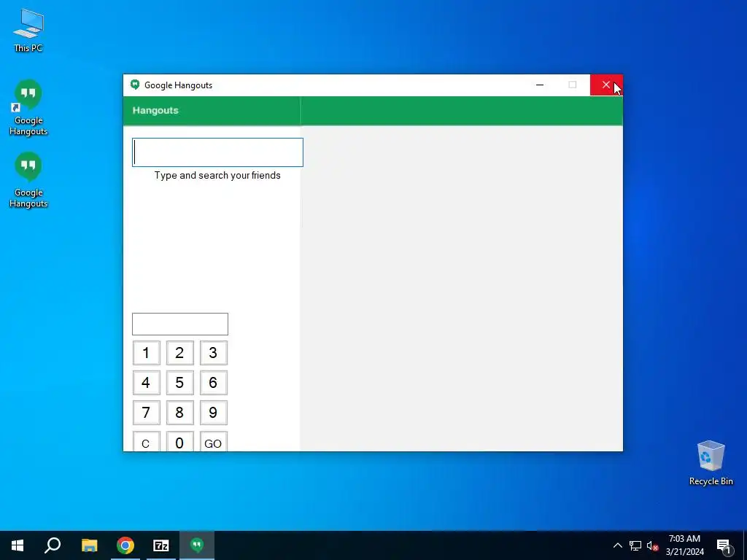747x560 pixels.
Task: Dial digit 7 on keypad
Action: tap(146, 413)
